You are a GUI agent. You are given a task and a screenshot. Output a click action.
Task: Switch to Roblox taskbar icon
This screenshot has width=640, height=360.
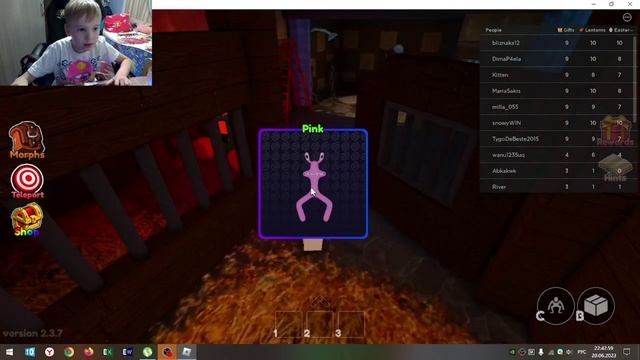187,351
